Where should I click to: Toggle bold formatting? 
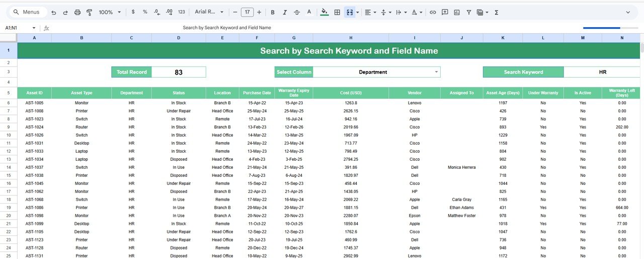(273, 12)
